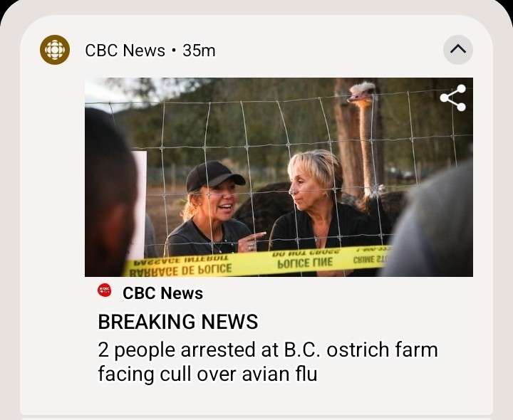Viewport: 513px width, 420px height.
Task: Open the ostrich farm news photo
Action: 279,177
